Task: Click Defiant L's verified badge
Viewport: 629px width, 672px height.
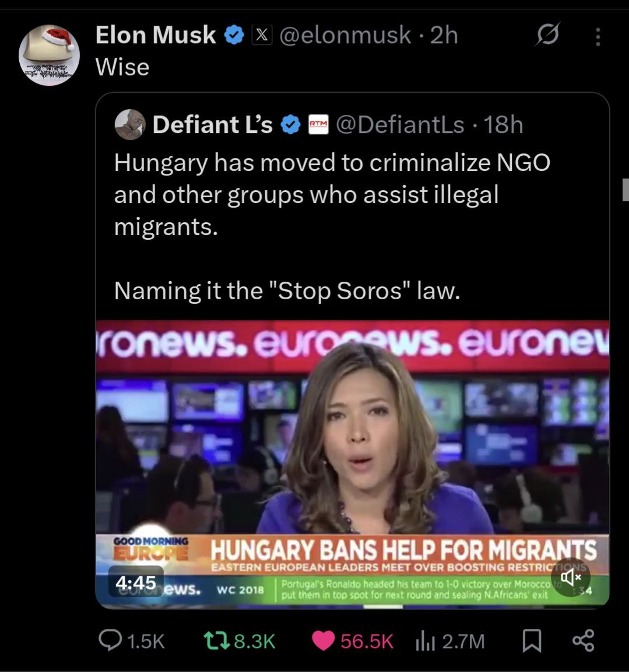Action: click(291, 125)
